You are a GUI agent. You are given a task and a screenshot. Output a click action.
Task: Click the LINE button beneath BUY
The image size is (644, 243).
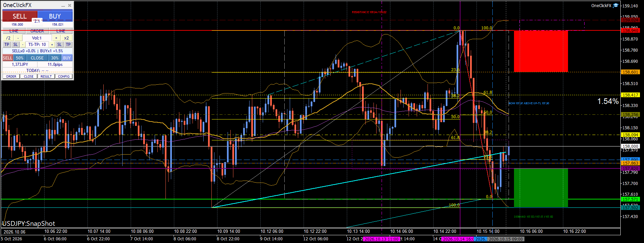tap(61, 31)
